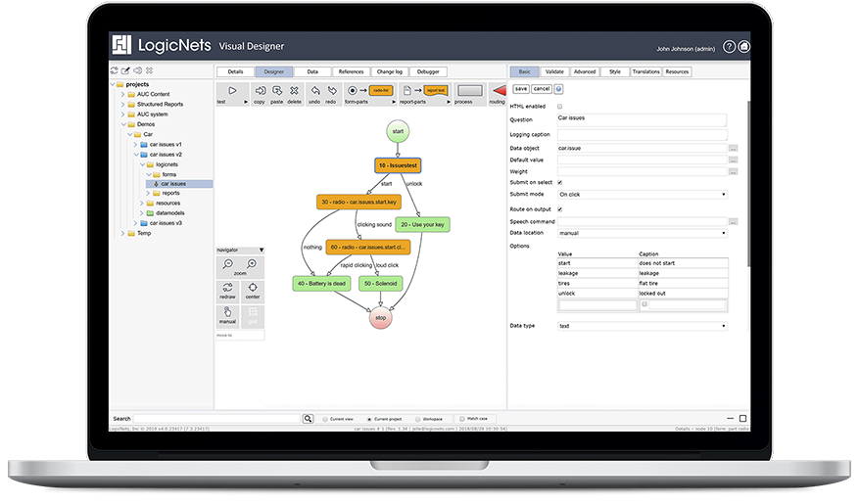Click the delete X icon in designer toolbar
The width and height of the screenshot is (858, 504).
[x=295, y=90]
